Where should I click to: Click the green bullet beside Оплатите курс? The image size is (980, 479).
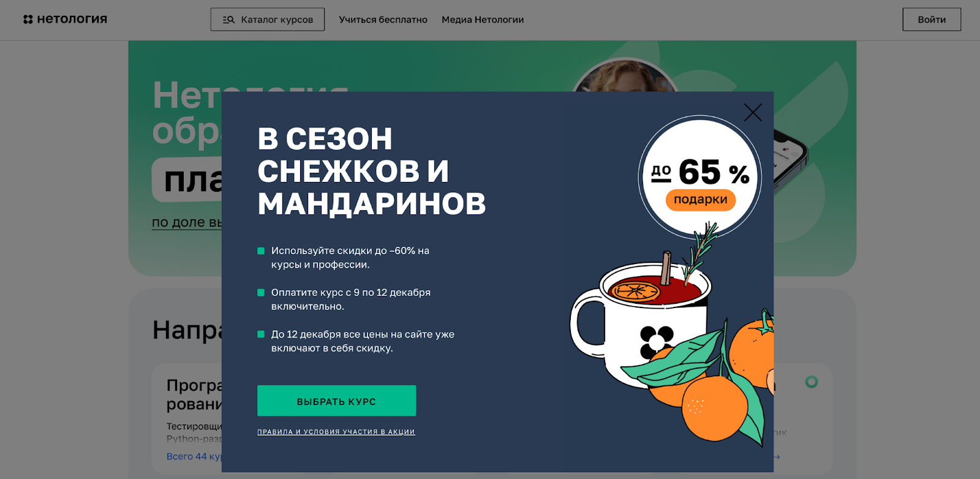(x=261, y=292)
